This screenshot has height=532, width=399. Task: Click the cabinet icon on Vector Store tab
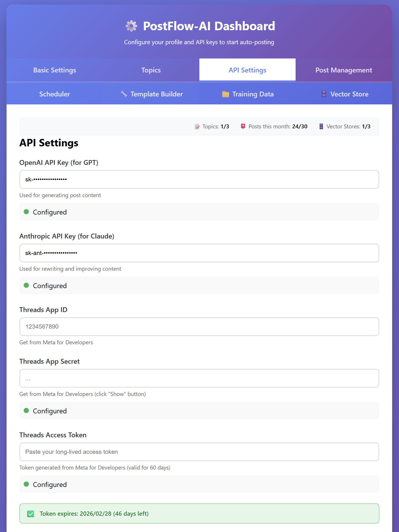click(324, 94)
